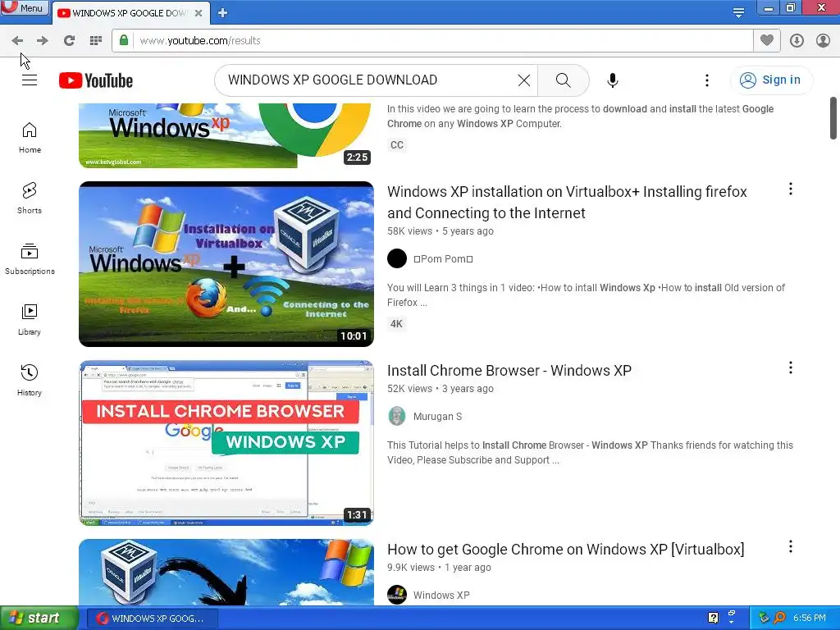The image size is (840, 630).
Task: Open Subscriptions in the sidebar
Action: [x=30, y=258]
